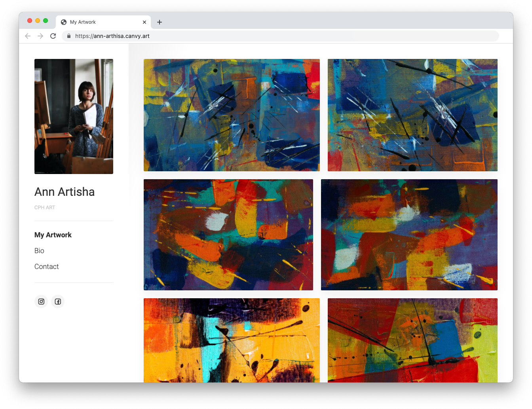Click the Ann Artisha name heading
This screenshot has height=409, width=532.
point(64,192)
